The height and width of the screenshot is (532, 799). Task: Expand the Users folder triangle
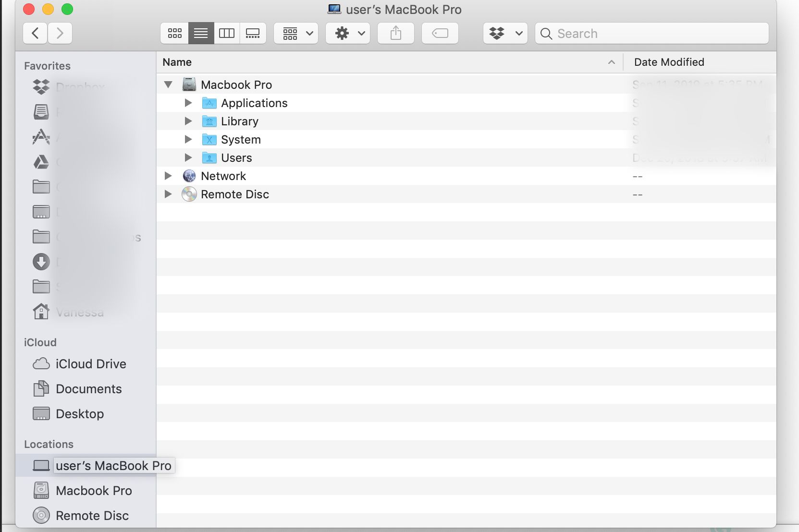click(x=188, y=157)
